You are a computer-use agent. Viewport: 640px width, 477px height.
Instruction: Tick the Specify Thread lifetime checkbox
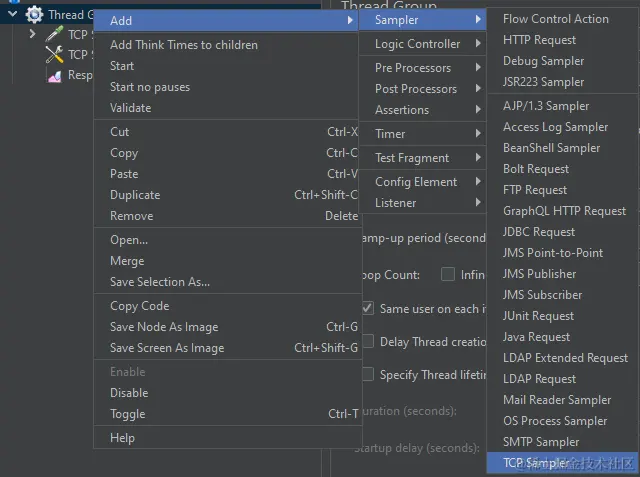pos(368,374)
